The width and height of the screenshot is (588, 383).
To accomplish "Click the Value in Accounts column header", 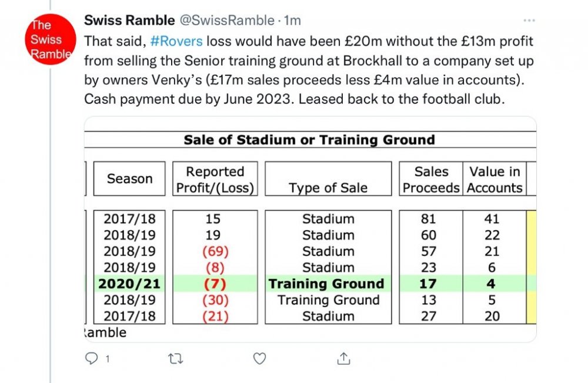I will coord(495,179).
